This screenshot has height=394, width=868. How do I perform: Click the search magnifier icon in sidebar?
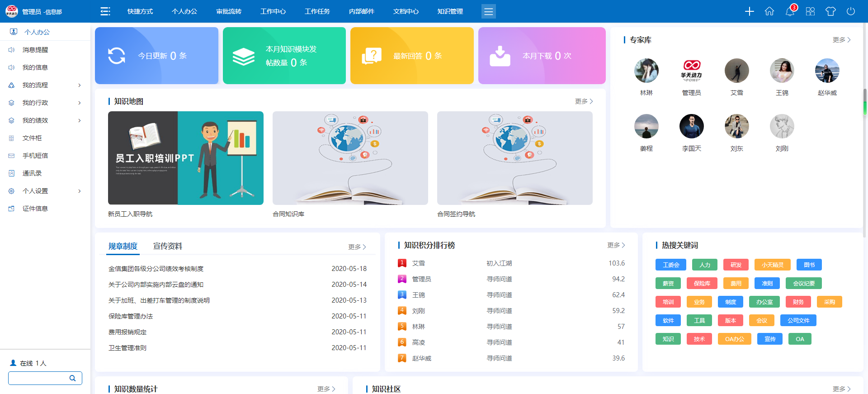pyautogui.click(x=72, y=378)
